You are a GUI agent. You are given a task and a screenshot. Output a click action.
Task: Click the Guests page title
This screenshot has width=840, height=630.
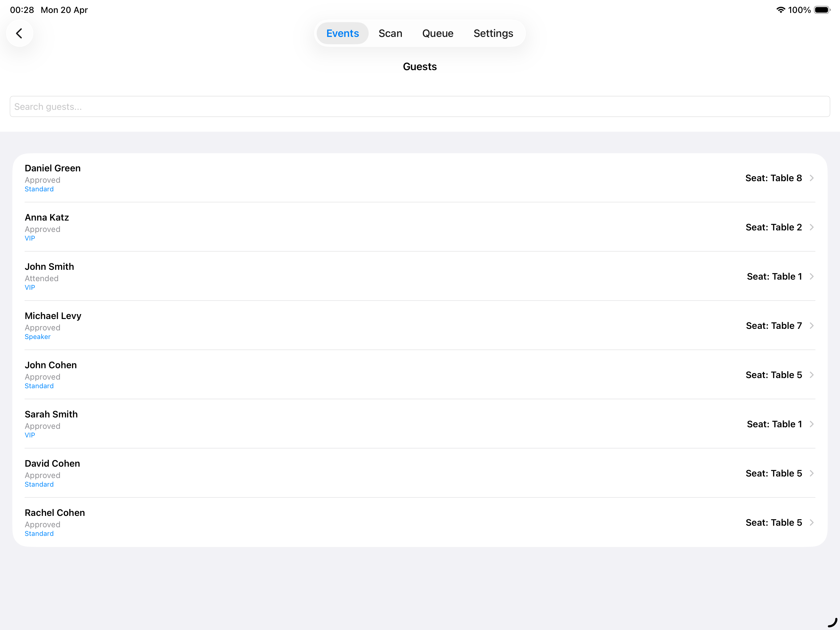click(420, 66)
